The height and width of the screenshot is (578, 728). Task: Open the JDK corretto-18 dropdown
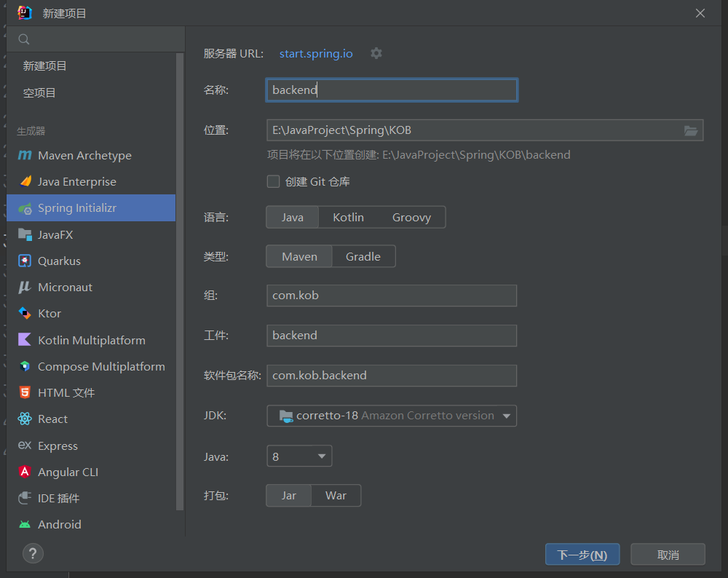392,416
